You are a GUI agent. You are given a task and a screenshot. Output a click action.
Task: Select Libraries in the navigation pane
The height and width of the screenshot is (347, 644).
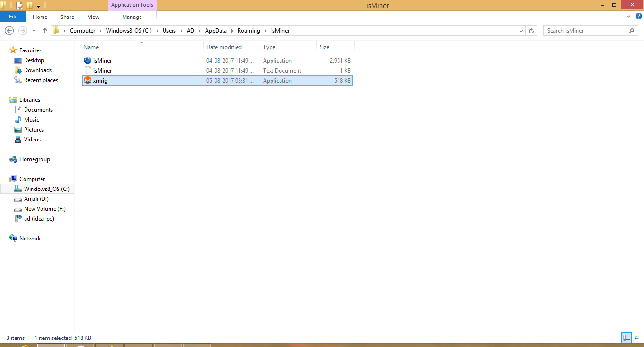tap(30, 100)
